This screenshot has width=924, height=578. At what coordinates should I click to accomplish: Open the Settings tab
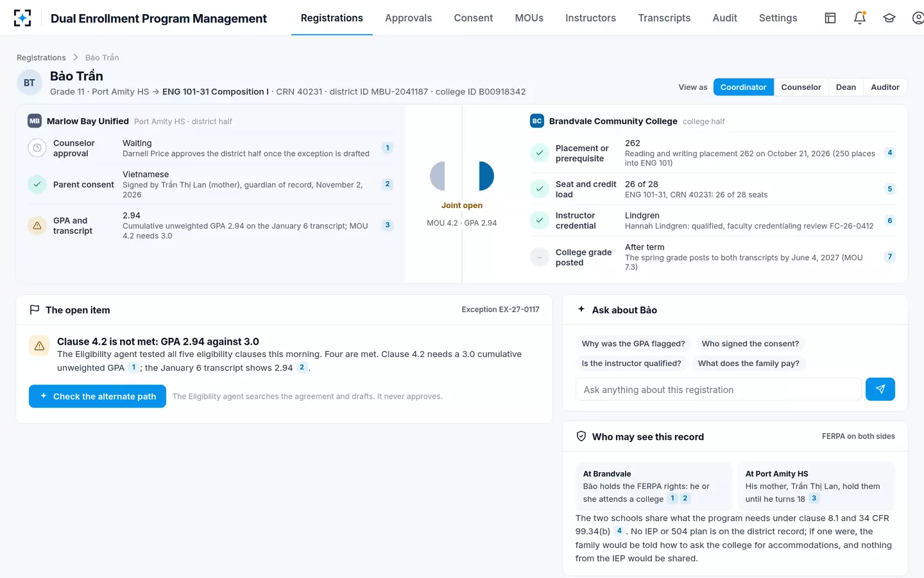778,18
